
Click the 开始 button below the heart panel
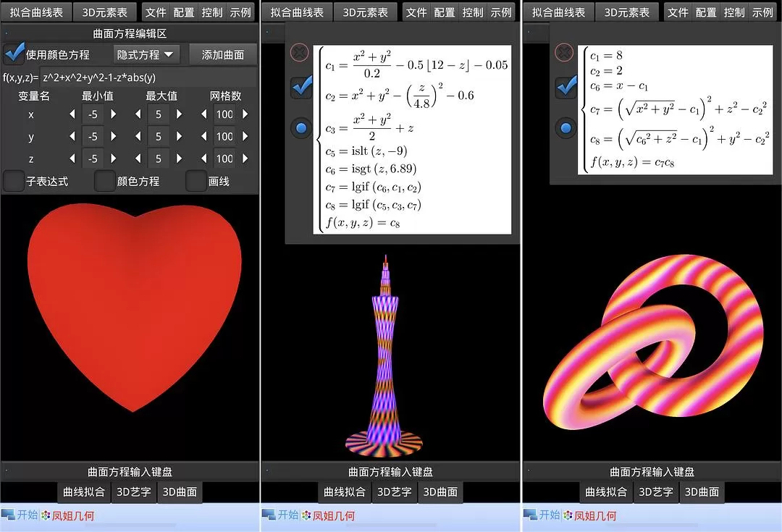tap(20, 515)
